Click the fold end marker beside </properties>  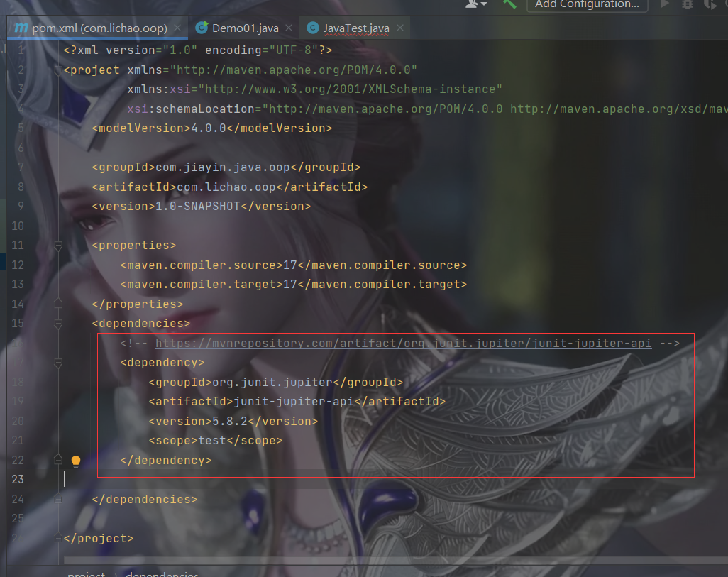click(x=58, y=304)
